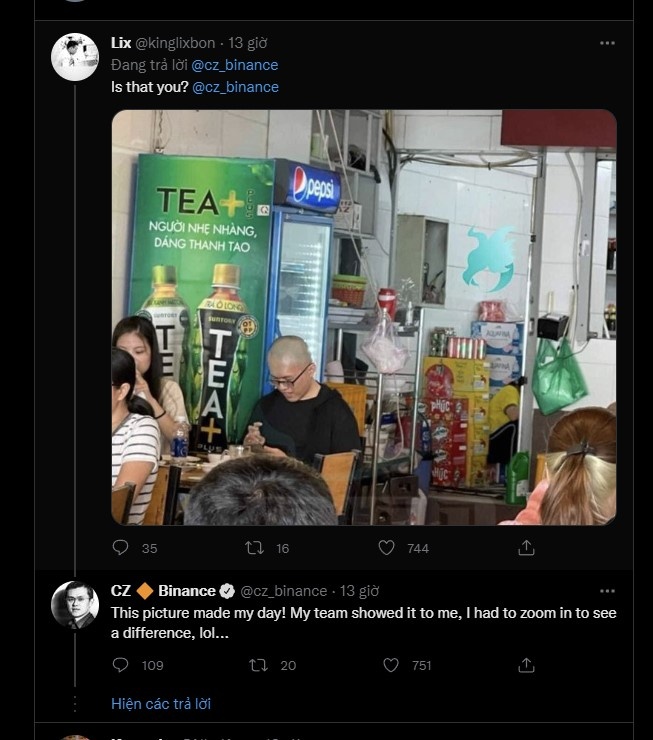Click @cz_binance in 'Đang trả lời' line
The width and height of the screenshot is (653, 740).
(235, 65)
